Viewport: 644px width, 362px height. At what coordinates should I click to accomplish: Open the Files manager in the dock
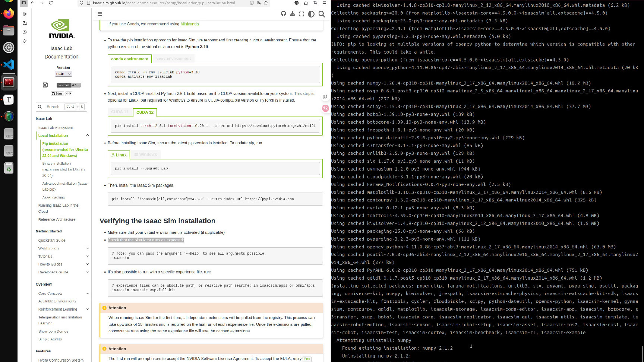point(9,31)
